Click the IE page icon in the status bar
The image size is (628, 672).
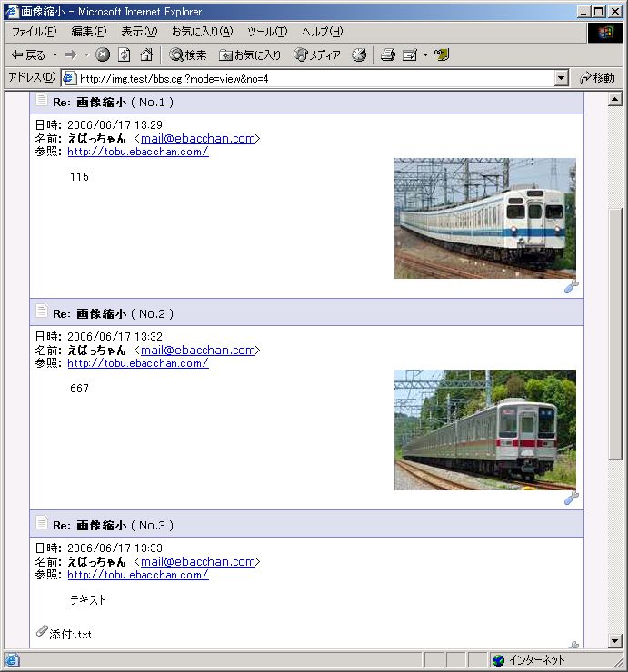12,660
